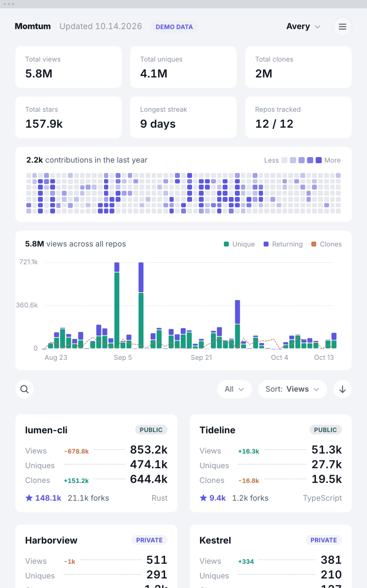This screenshot has height=588, width=367.
Task: Click the Total clones stat card
Action: (298, 67)
